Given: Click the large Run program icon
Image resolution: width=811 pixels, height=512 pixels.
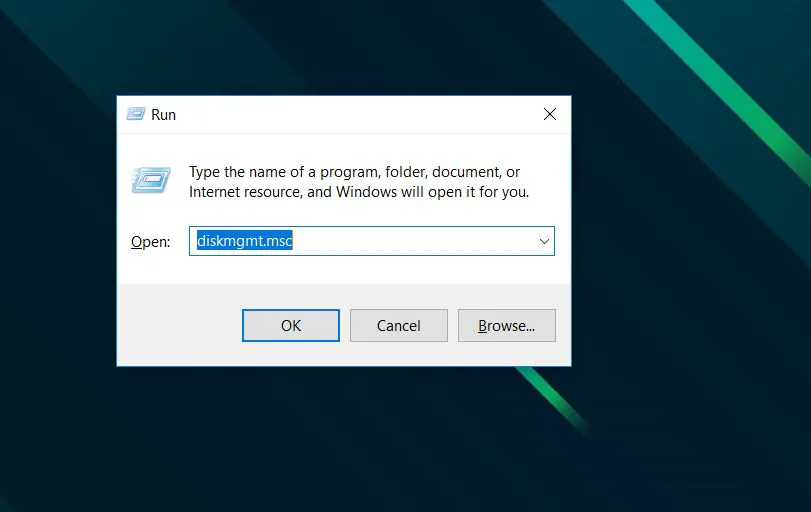Looking at the screenshot, I should (151, 180).
